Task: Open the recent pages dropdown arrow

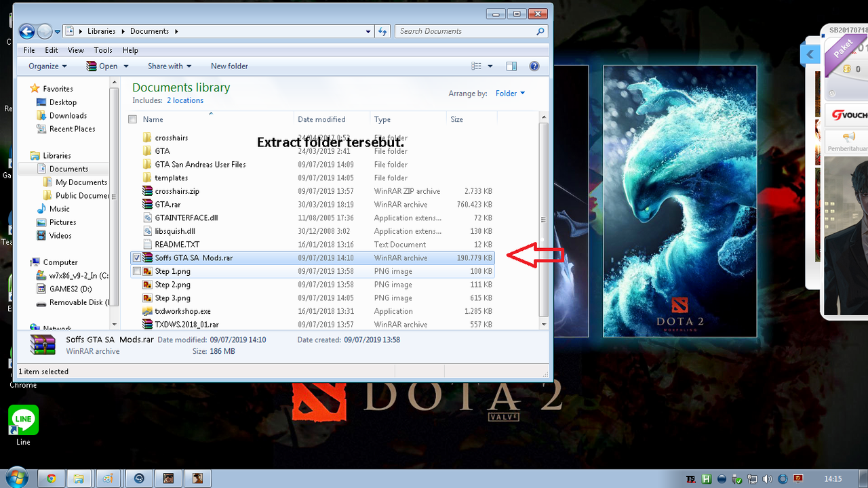Action: click(x=56, y=31)
